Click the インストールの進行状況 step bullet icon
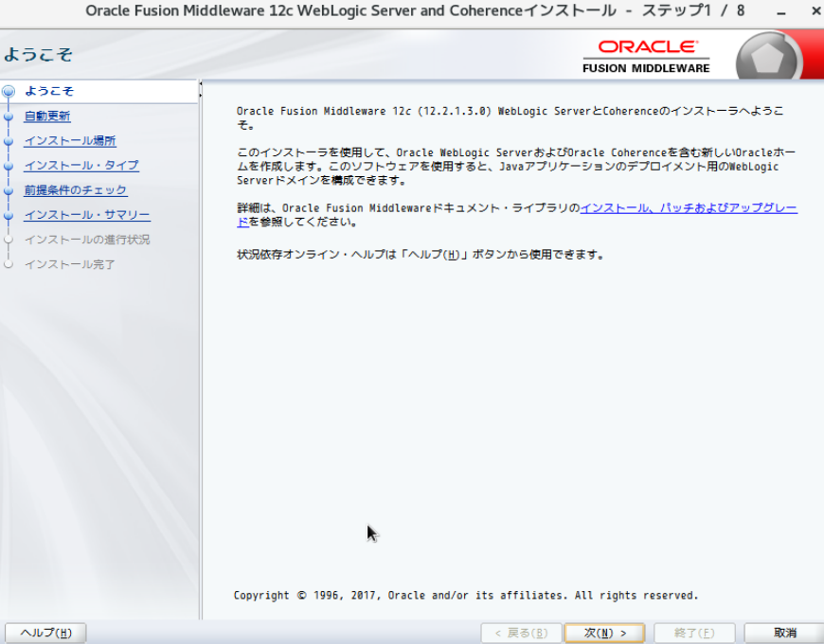824x644 pixels. tap(9, 240)
